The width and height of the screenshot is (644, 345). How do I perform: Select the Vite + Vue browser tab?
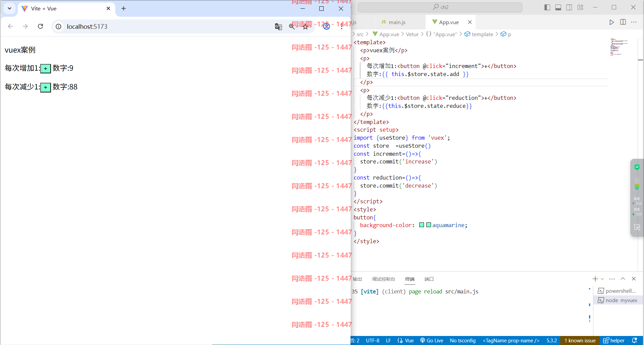point(66,9)
